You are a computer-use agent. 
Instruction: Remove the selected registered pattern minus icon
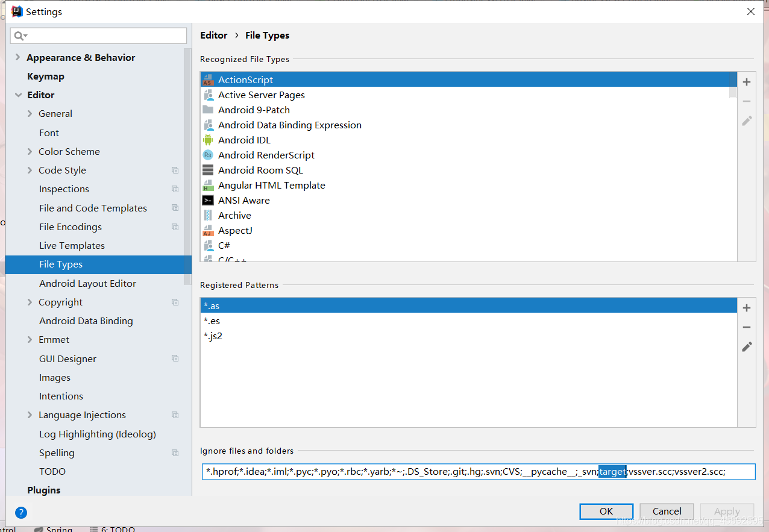tap(747, 327)
